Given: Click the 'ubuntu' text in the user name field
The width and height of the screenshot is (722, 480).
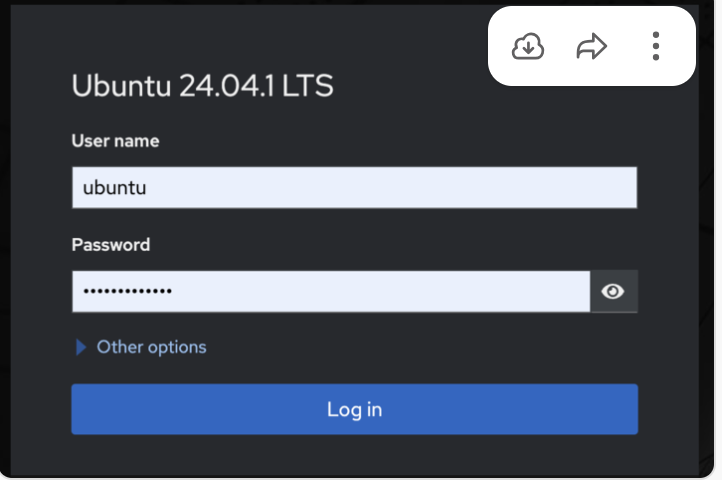Looking at the screenshot, I should 115,188.
